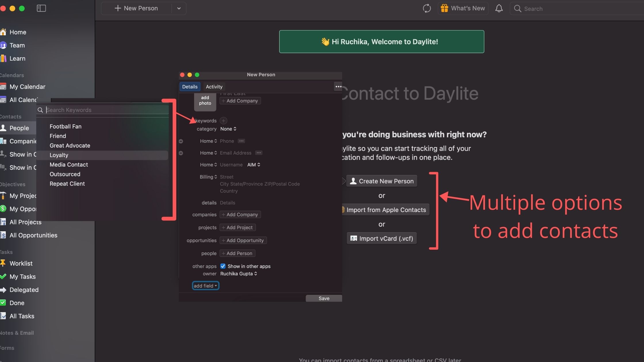Click the sync refresh icon
644x362 pixels.
point(427,8)
